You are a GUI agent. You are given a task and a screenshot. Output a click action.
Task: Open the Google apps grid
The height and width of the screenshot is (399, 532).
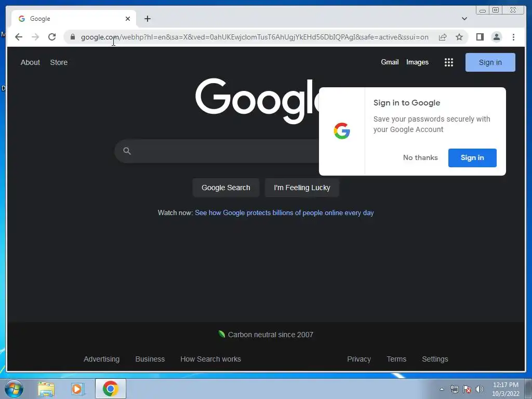click(x=448, y=62)
